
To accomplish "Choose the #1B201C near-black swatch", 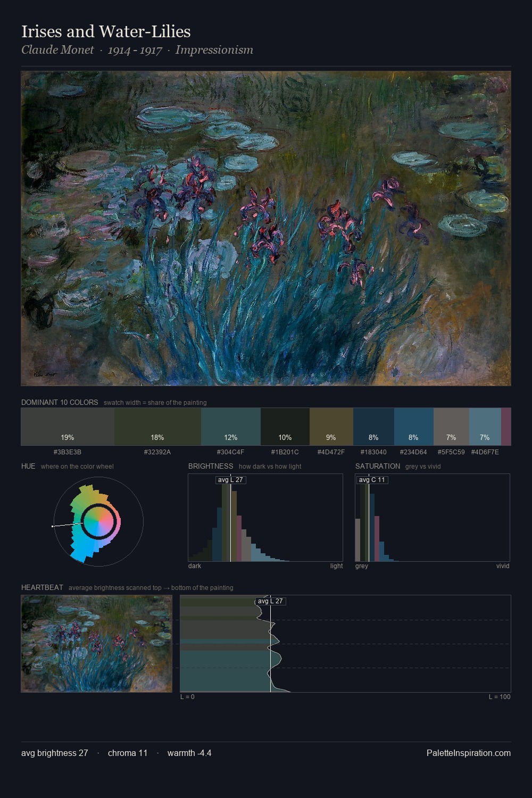I will [285, 427].
